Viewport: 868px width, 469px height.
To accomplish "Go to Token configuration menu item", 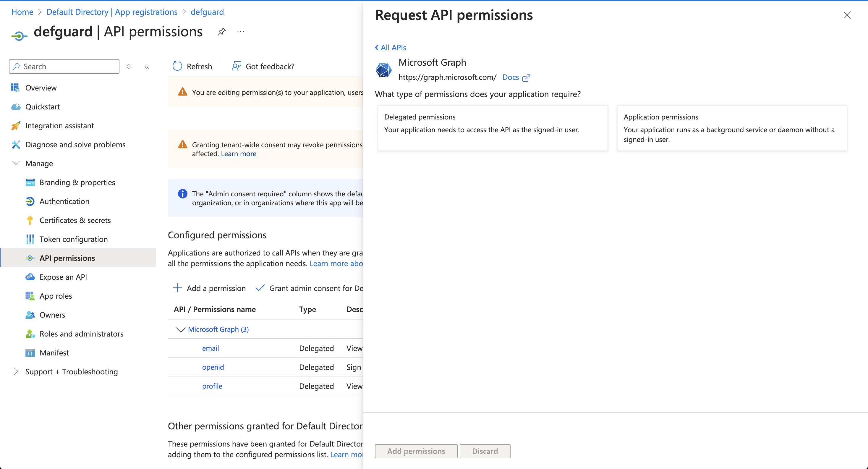I will point(73,239).
